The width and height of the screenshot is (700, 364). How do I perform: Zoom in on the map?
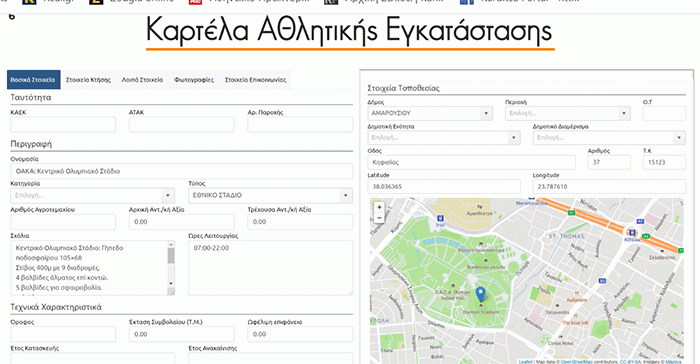(x=379, y=207)
